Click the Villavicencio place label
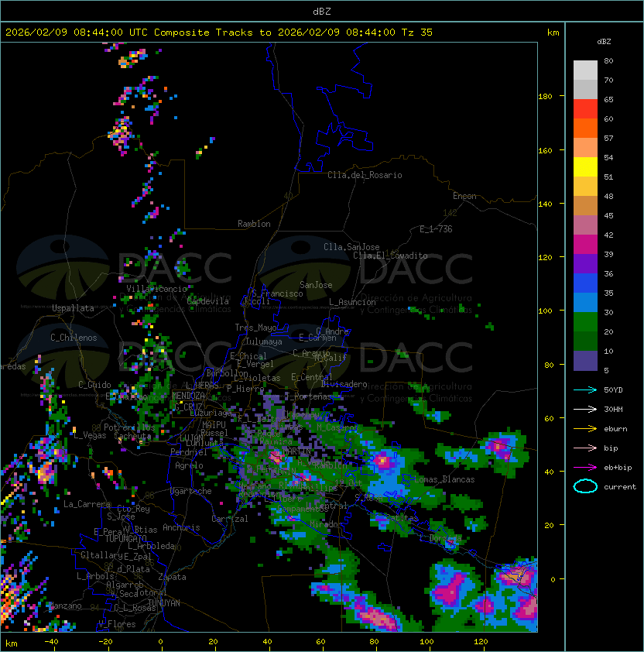The height and width of the screenshot is (652, 644). (x=156, y=289)
